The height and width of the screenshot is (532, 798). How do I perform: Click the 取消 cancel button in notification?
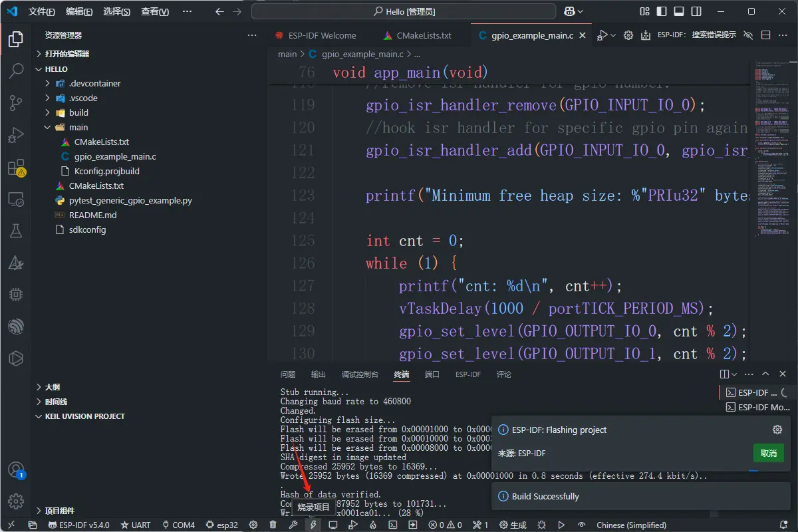[x=769, y=453]
